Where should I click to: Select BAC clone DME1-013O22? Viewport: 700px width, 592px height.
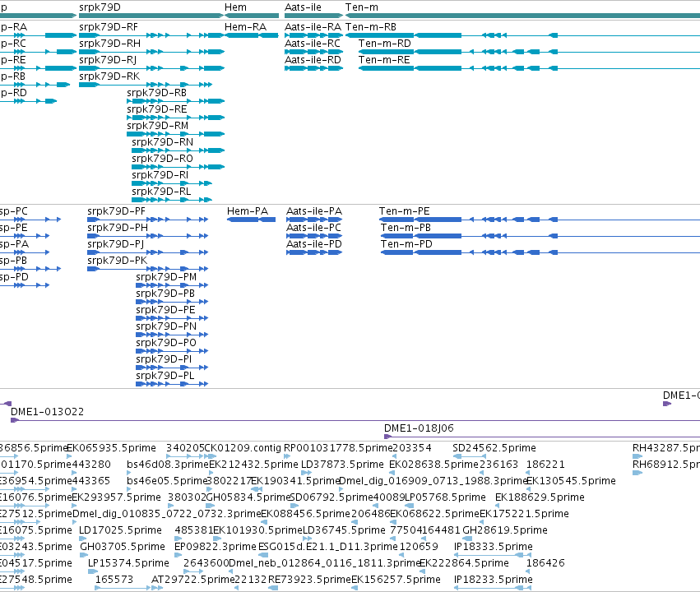pos(48,412)
